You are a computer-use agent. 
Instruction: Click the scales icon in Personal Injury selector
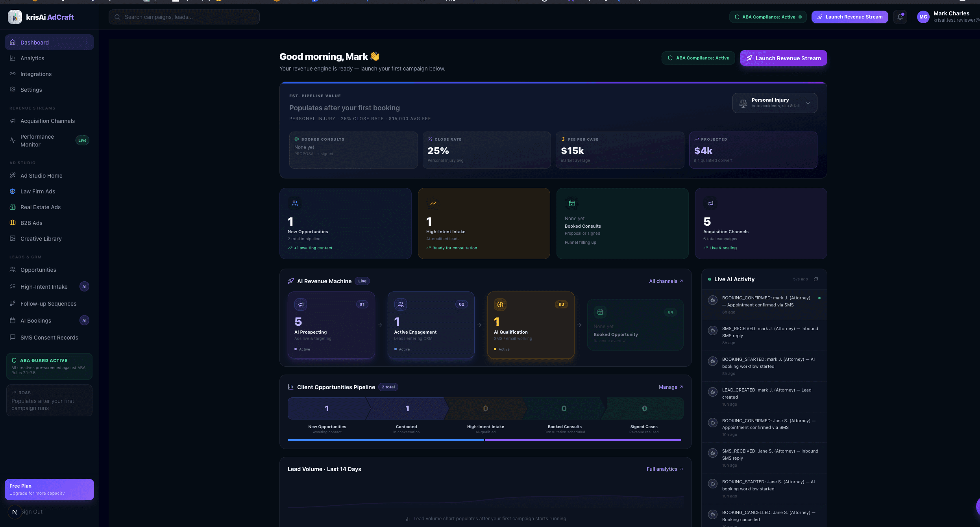click(x=743, y=103)
